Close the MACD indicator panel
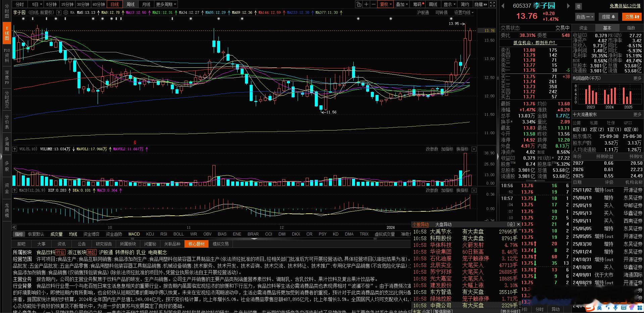Screen dimensions: 644x313 474,190
